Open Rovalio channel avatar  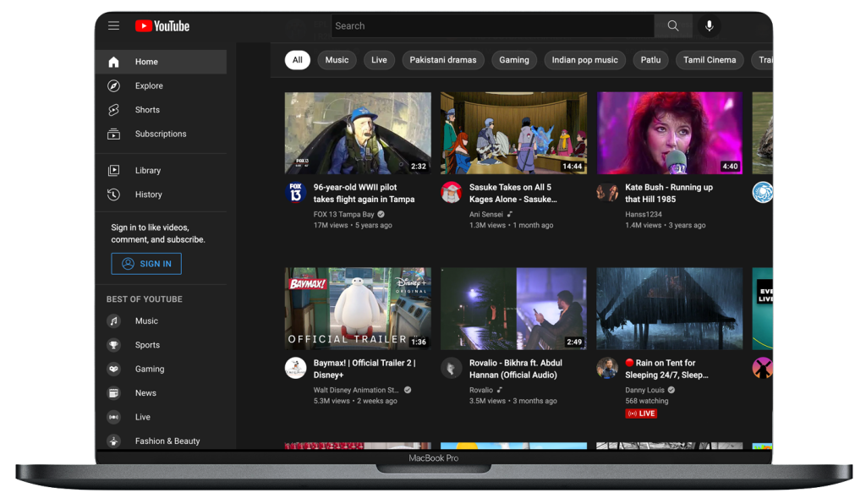click(x=452, y=368)
